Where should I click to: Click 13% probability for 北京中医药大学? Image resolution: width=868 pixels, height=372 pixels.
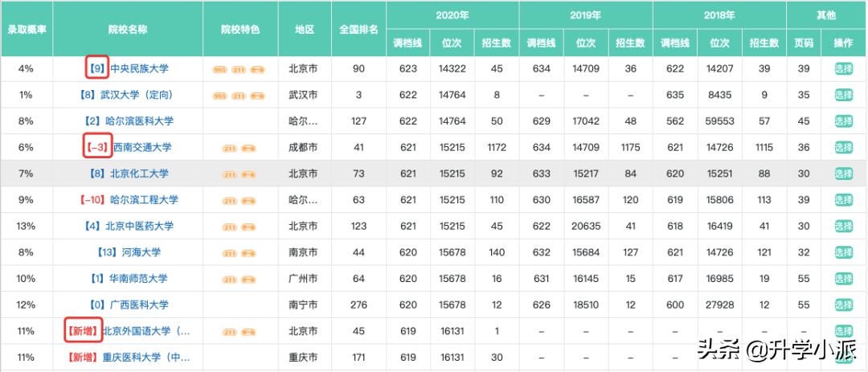pos(26,226)
